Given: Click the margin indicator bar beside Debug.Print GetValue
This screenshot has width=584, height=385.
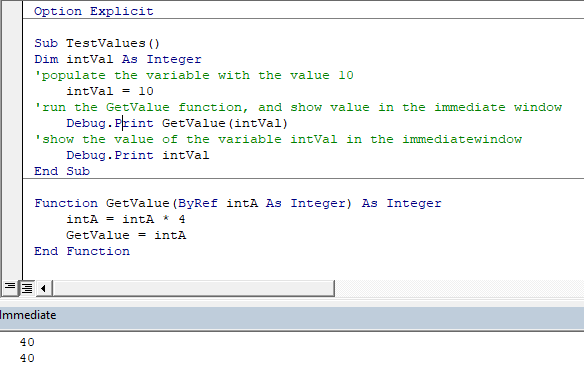Looking at the screenshot, I should (12, 123).
